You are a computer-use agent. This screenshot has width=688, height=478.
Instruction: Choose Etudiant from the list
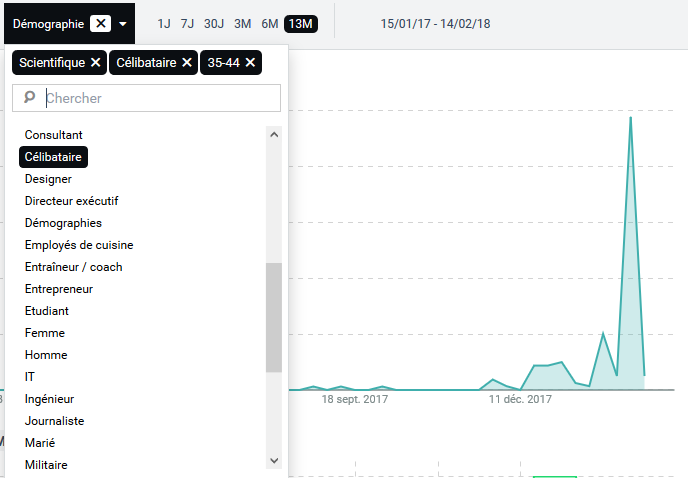47,311
